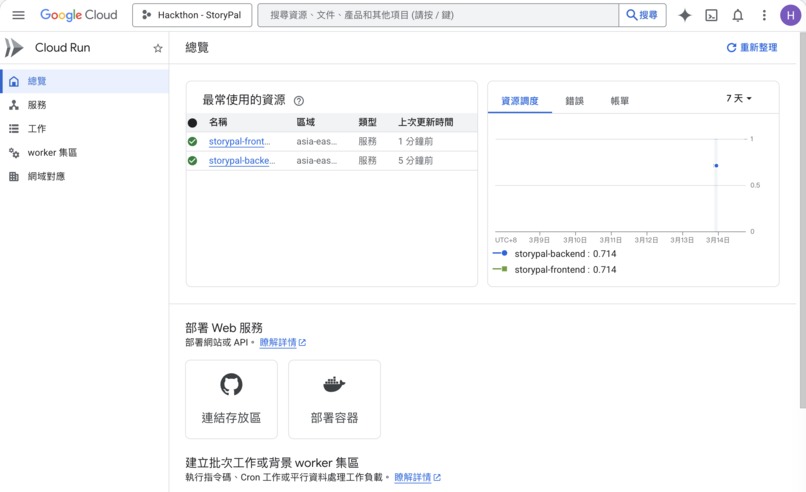Open 瞭解詳情 link under worker 集區 section
Image resolution: width=806 pixels, height=492 pixels.
tap(417, 477)
